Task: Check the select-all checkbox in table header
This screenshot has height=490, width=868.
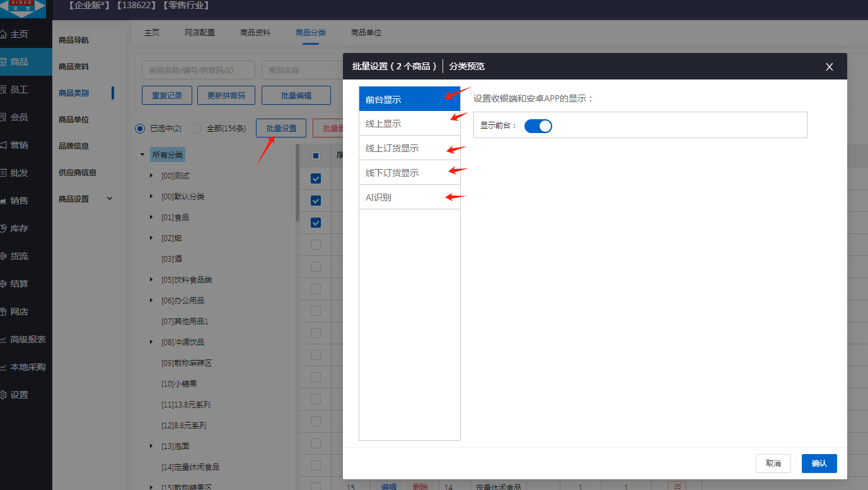Action: click(316, 156)
